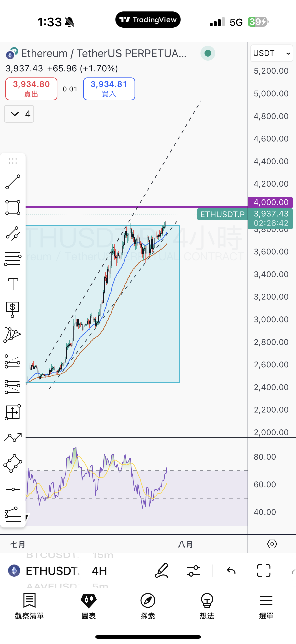This screenshot has width=296, height=644.
Task: Select the polyline path arrow tool
Action: pyautogui.click(x=13, y=437)
